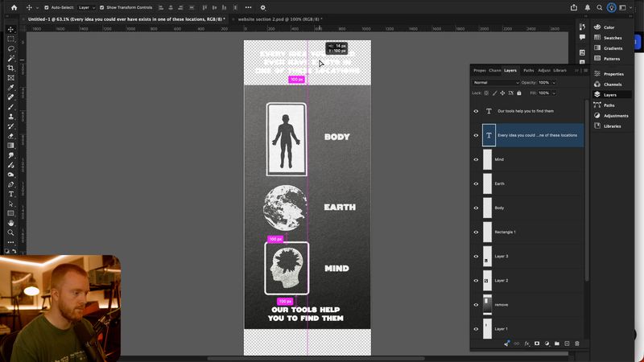This screenshot has width=644, height=362.
Task: Select the Magic Wand tool
Action: pyautogui.click(x=11, y=58)
